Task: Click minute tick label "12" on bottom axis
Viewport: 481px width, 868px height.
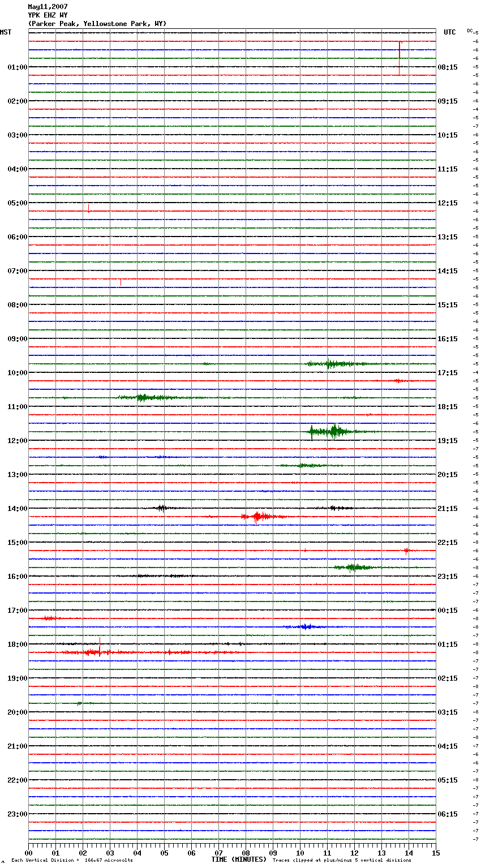Action: (354, 853)
